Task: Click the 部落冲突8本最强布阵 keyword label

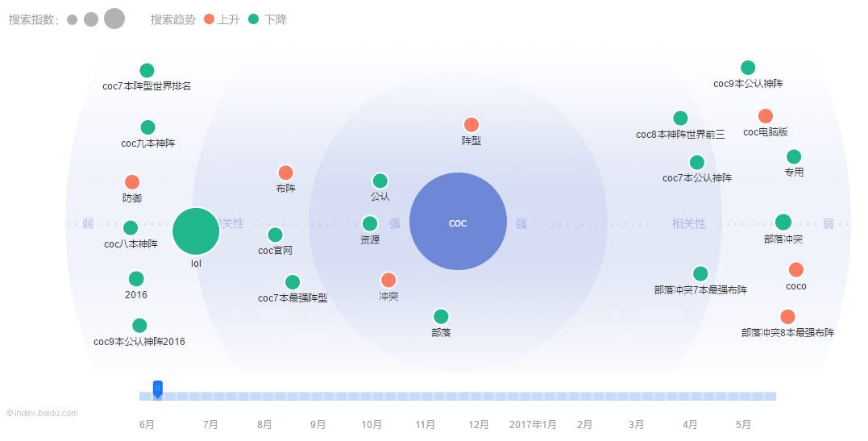Action: pos(787,332)
